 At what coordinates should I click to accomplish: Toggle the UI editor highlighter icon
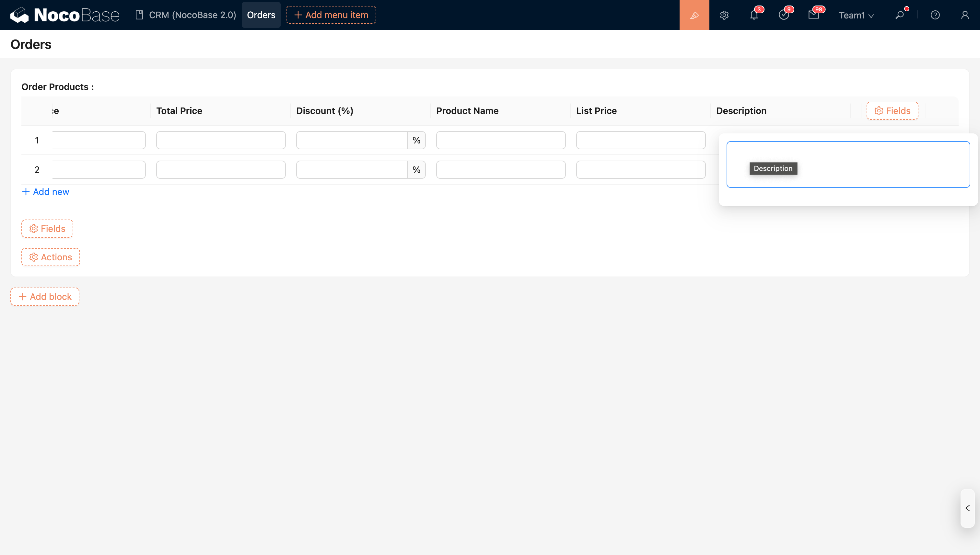(x=694, y=15)
